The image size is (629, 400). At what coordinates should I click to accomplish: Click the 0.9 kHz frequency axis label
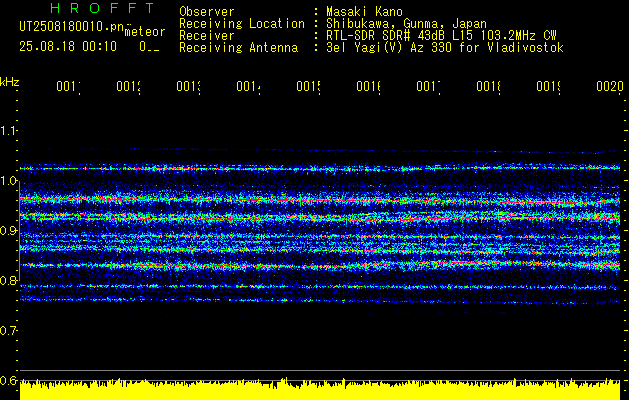tap(8, 231)
